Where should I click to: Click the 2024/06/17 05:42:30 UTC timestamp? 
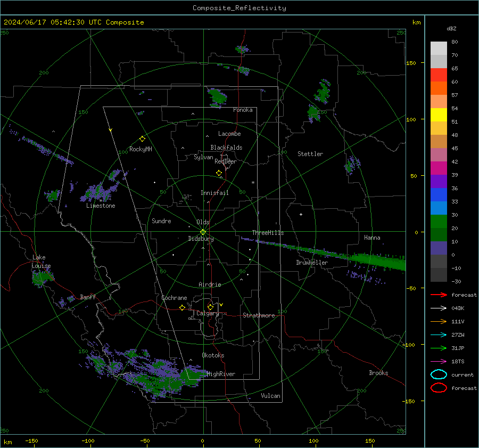click(x=73, y=22)
